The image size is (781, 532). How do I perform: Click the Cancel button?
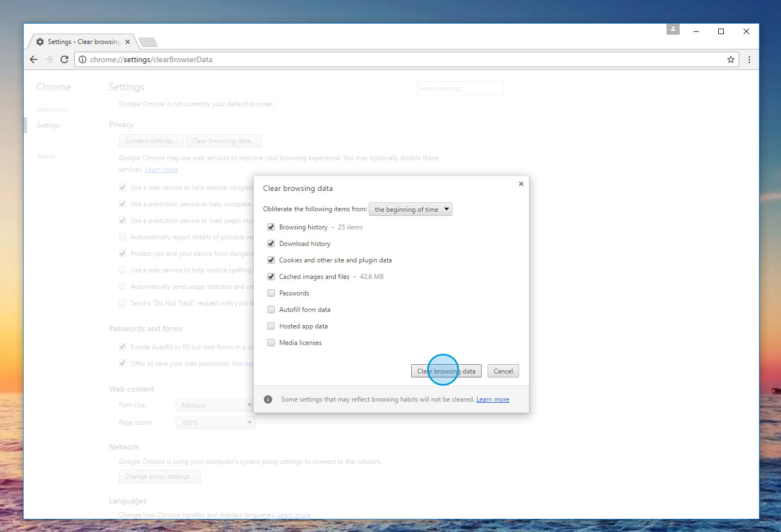tap(503, 371)
